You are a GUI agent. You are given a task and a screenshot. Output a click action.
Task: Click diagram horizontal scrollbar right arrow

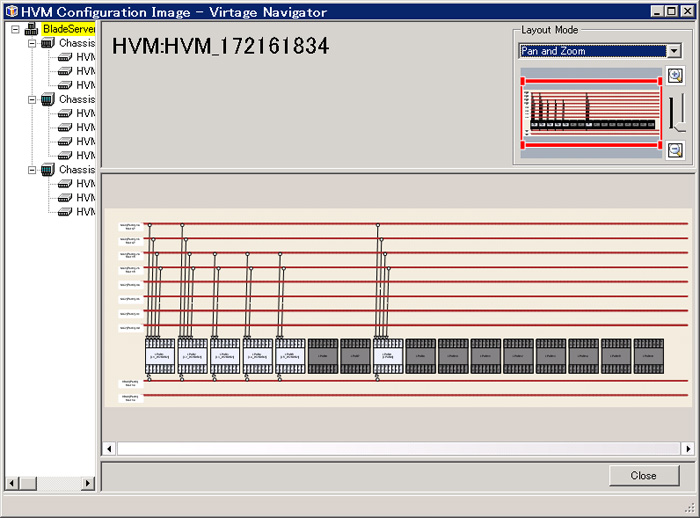(x=688, y=448)
